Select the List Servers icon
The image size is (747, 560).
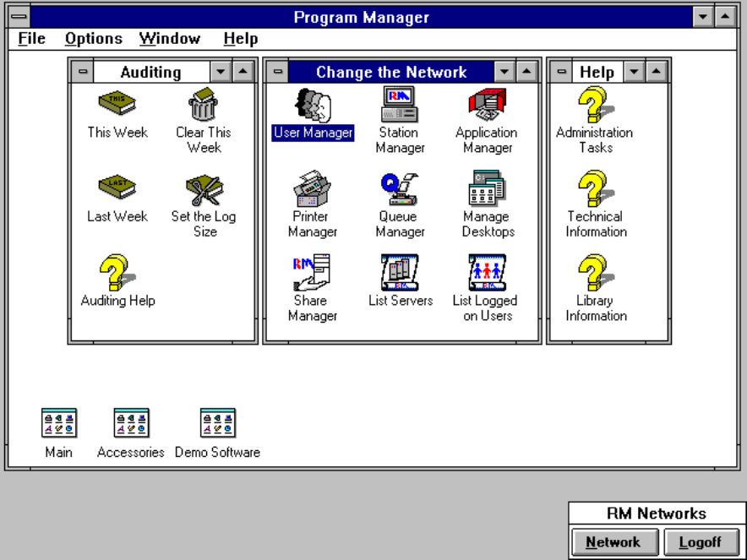(x=399, y=272)
